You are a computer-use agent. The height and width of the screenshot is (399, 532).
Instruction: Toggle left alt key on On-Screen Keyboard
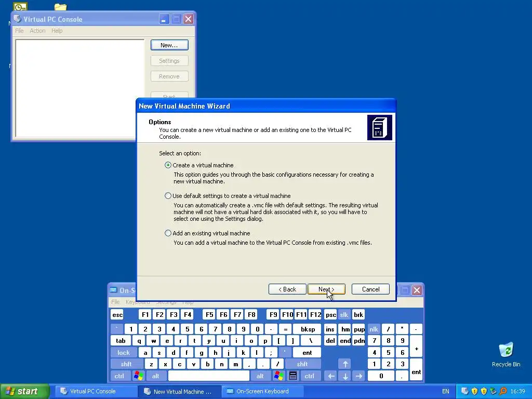156,376
